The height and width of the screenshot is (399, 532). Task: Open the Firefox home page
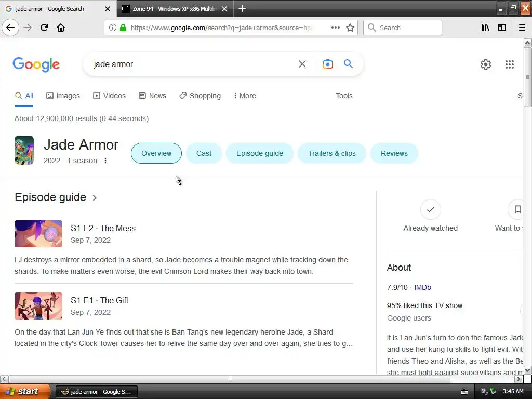coord(61,28)
